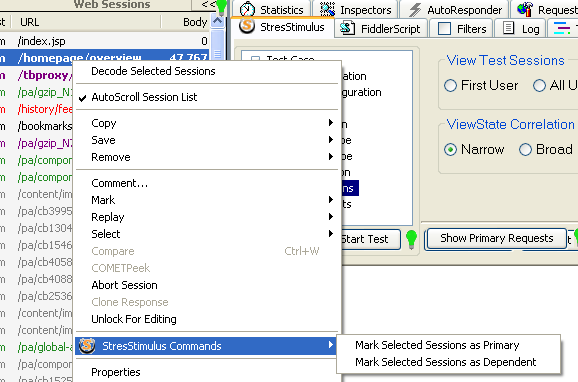Click the Log document icon
The width and height of the screenshot is (578, 382).
click(509, 28)
